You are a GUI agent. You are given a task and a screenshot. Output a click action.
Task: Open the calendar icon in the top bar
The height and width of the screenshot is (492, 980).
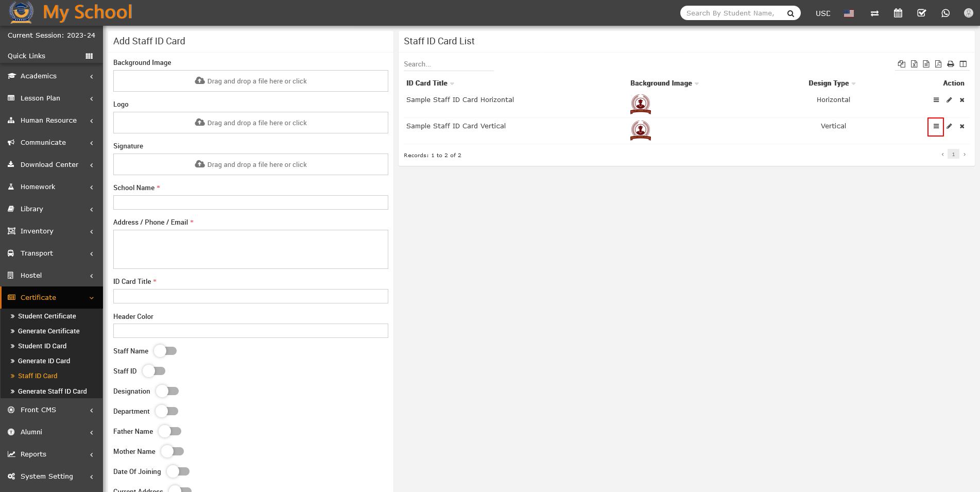898,13
